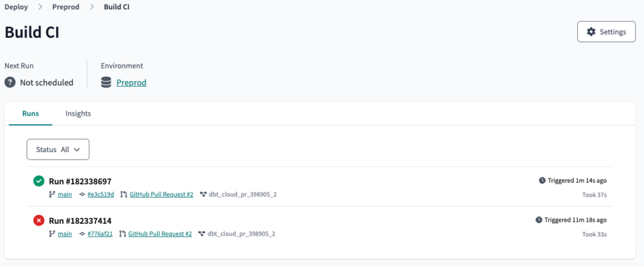Click the green success icon for Run #182338697

tap(39, 181)
